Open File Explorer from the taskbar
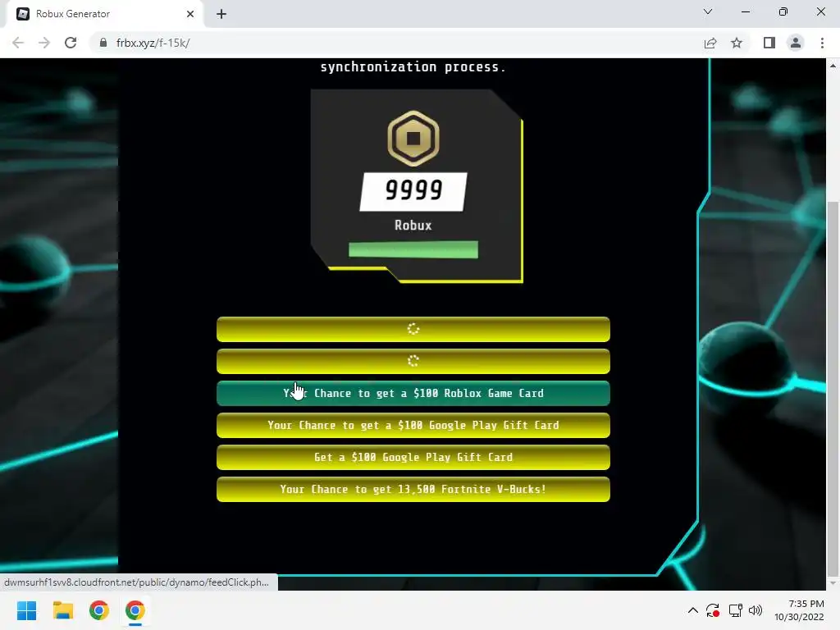 point(62,610)
